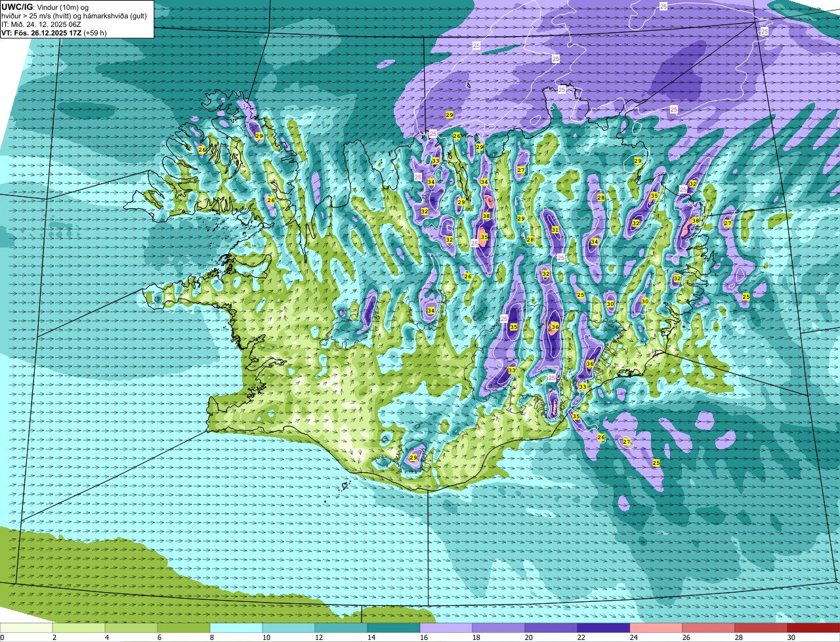Click the legend tick label "22"

(581, 637)
